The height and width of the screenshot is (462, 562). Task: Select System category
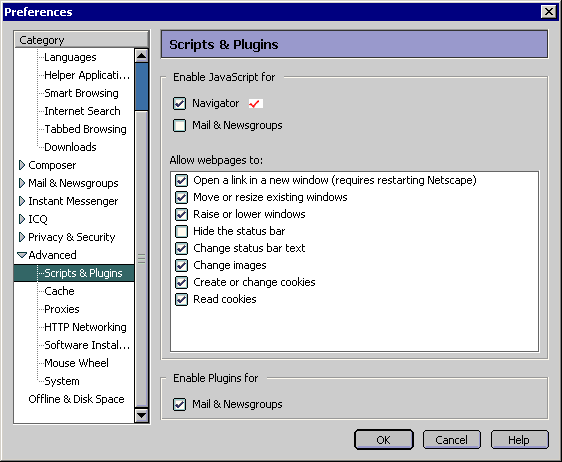[62, 381]
